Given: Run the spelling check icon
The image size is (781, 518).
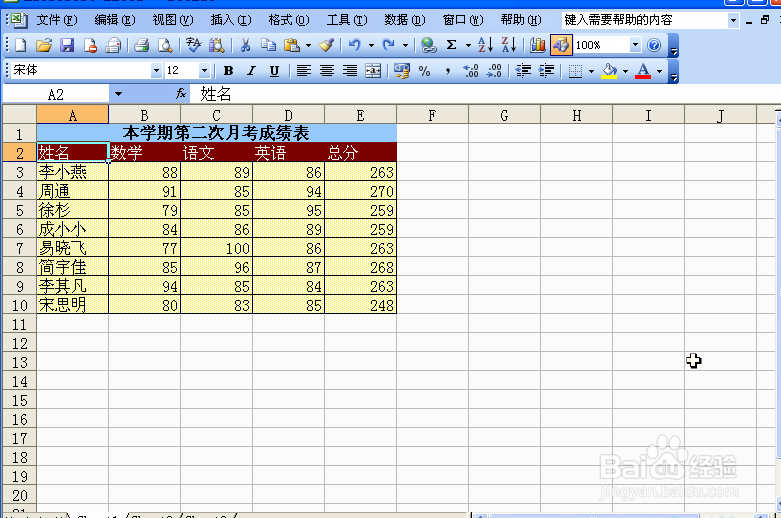Looking at the screenshot, I should pos(193,45).
